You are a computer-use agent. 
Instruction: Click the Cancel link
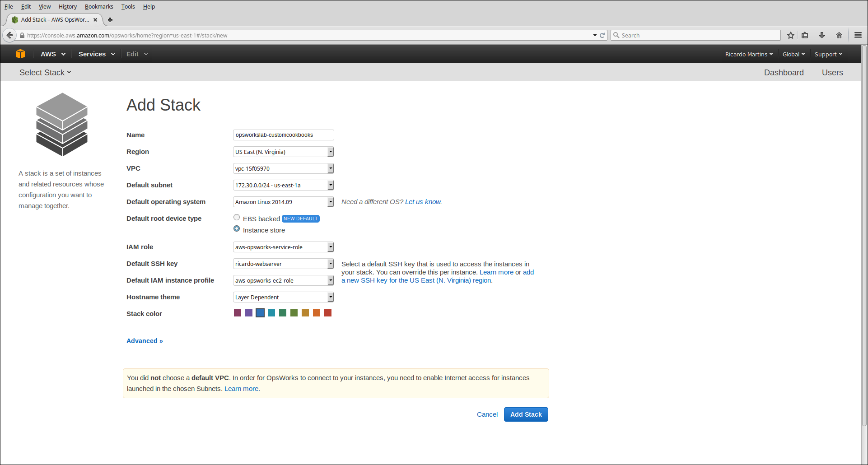(x=487, y=414)
